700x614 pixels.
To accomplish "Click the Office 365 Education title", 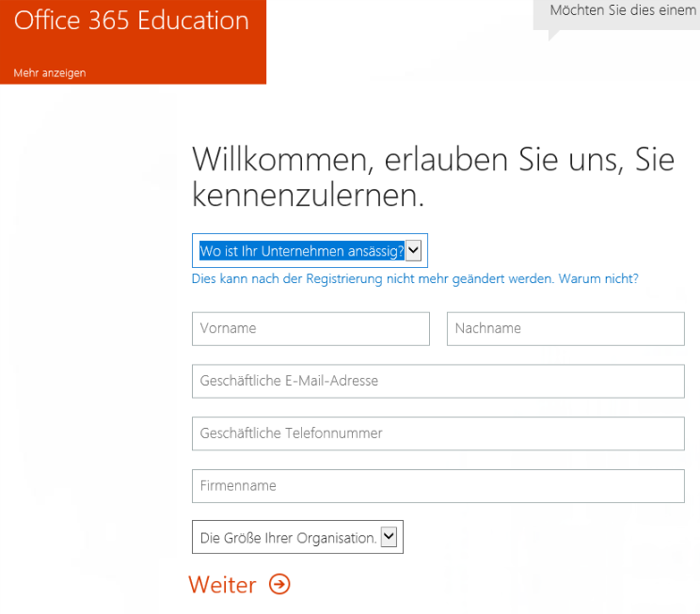I will [132, 21].
